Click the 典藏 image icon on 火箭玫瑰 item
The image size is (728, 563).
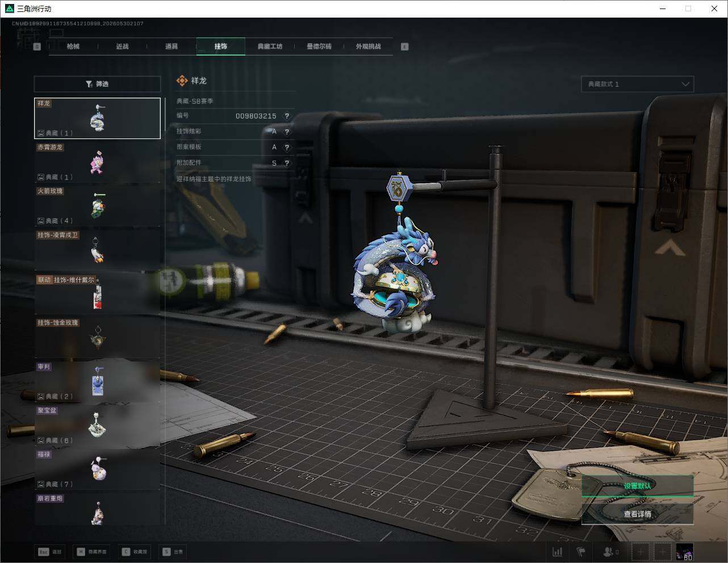pyautogui.click(x=41, y=221)
